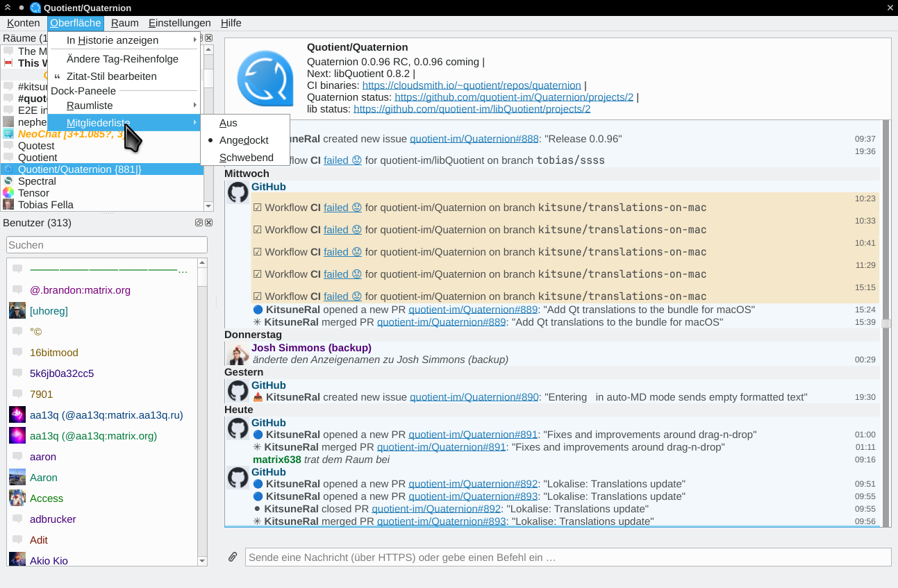Select the "Aus" option for Mitgliederliste
The height and width of the screenshot is (588, 898).
point(228,123)
